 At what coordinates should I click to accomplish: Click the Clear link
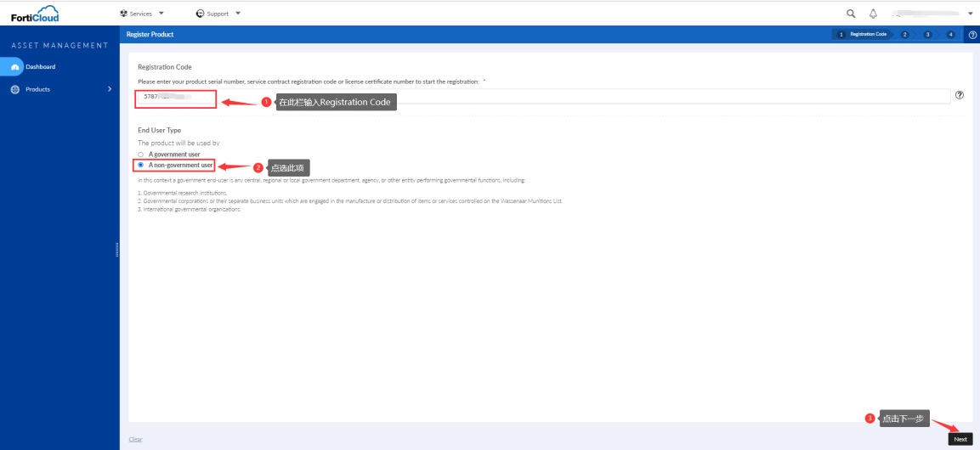tap(135, 439)
